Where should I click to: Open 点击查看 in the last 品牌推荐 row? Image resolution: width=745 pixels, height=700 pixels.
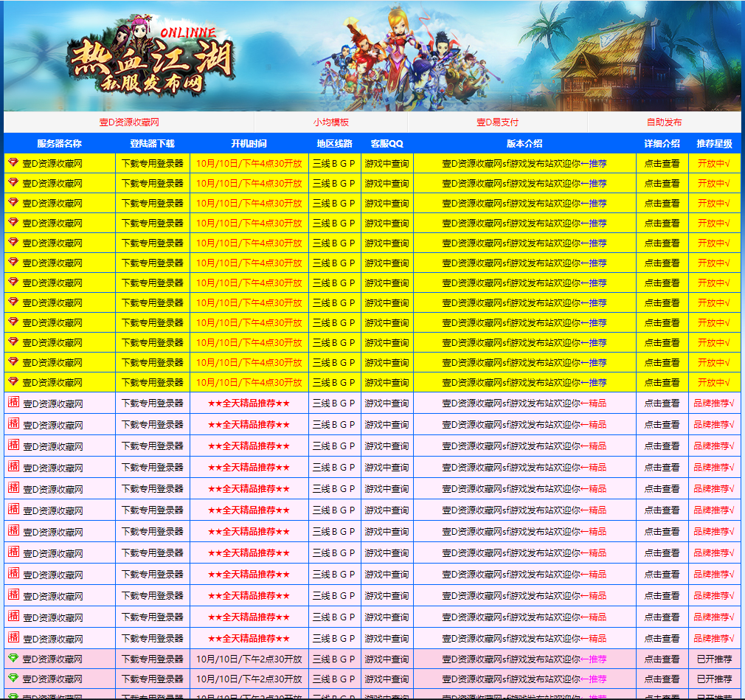pyautogui.click(x=662, y=639)
